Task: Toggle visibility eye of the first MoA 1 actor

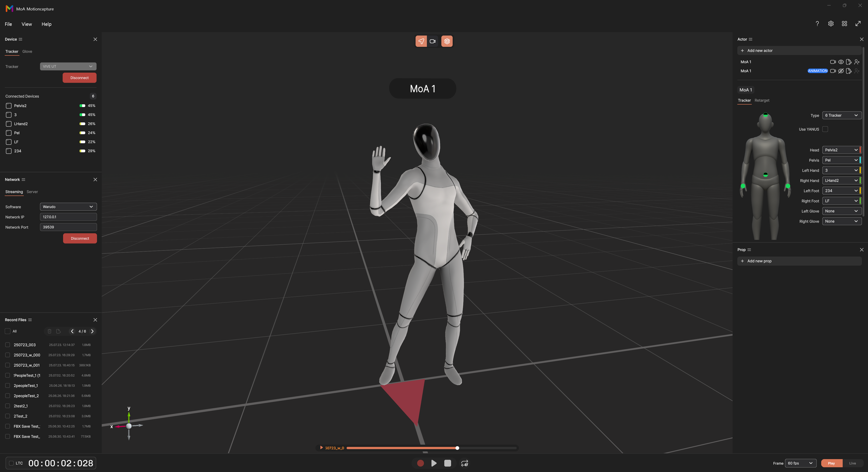Action: click(x=841, y=62)
